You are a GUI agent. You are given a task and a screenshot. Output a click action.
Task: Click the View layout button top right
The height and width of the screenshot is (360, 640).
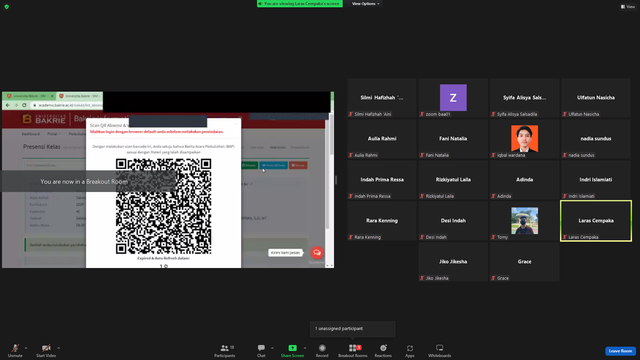click(628, 7)
